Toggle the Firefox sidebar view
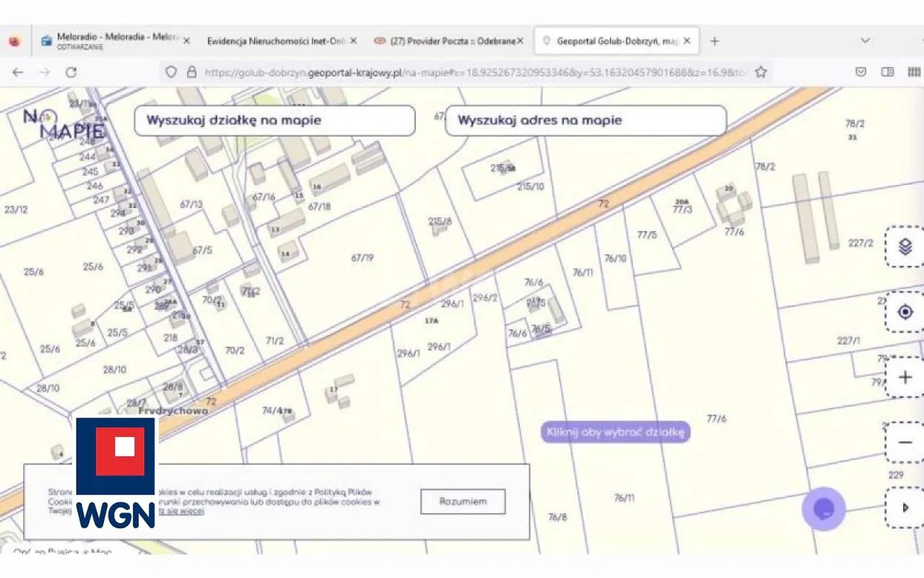The image size is (924, 578). tap(888, 72)
